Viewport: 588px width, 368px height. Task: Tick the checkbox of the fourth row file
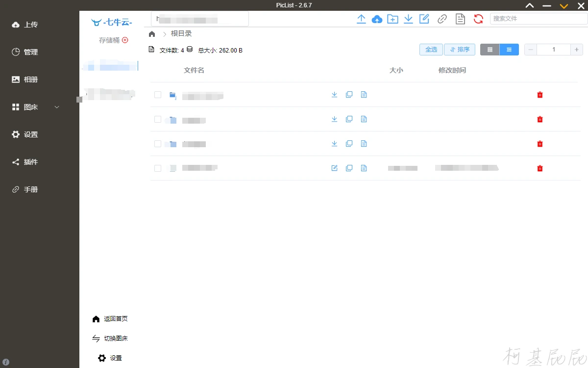[158, 168]
